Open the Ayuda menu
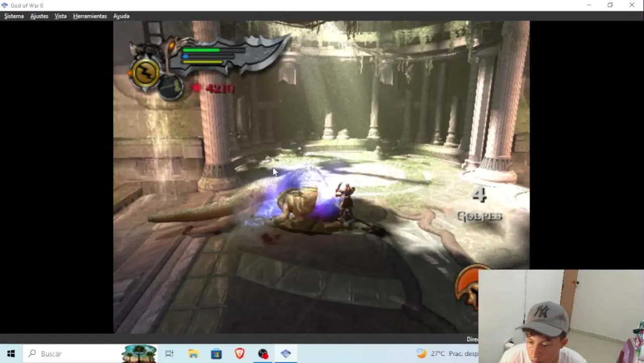 (121, 16)
